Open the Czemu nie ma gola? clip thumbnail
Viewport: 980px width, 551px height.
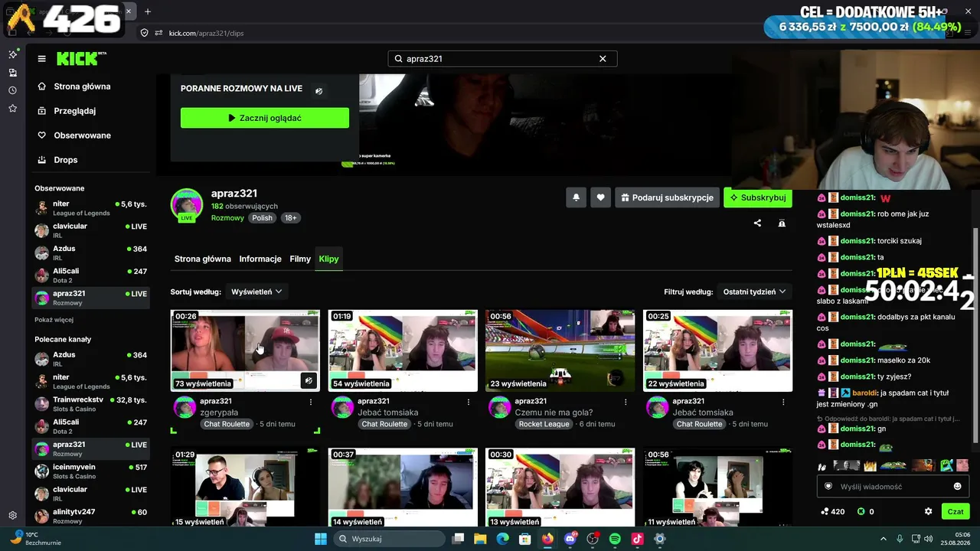(560, 350)
